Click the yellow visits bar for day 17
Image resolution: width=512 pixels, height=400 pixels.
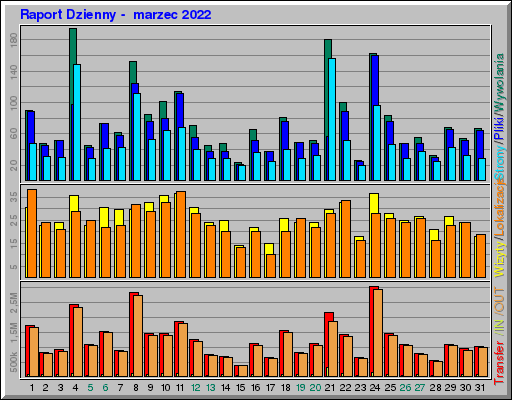(269, 249)
